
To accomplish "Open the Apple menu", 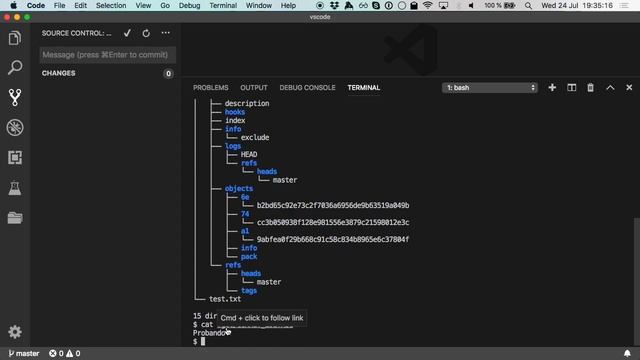I will [x=13, y=5].
